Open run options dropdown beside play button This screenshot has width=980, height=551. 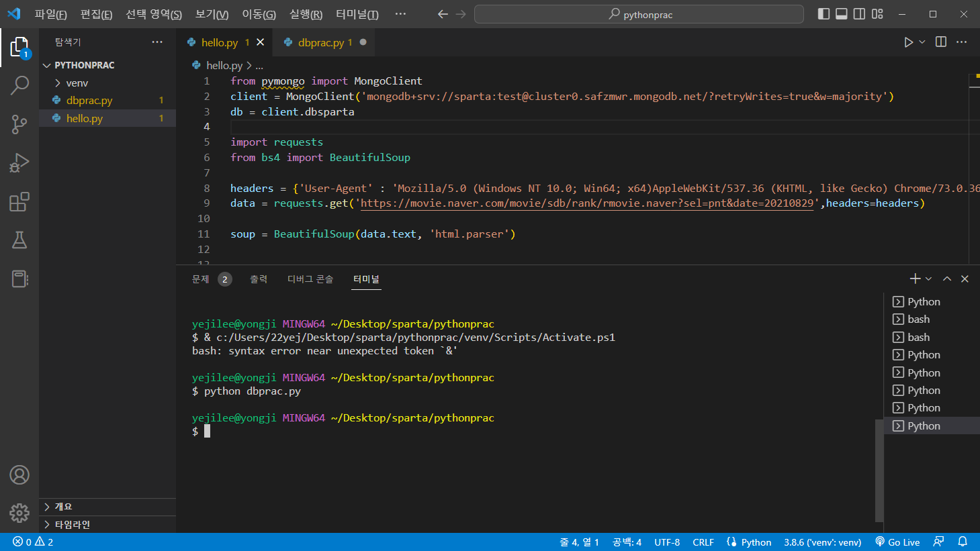click(x=922, y=42)
